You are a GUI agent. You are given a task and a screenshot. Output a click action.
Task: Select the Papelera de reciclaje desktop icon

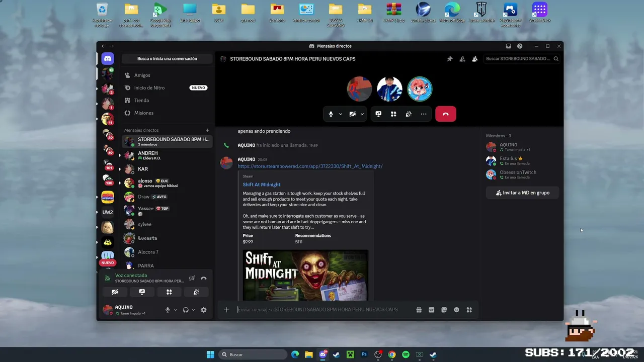102,15
